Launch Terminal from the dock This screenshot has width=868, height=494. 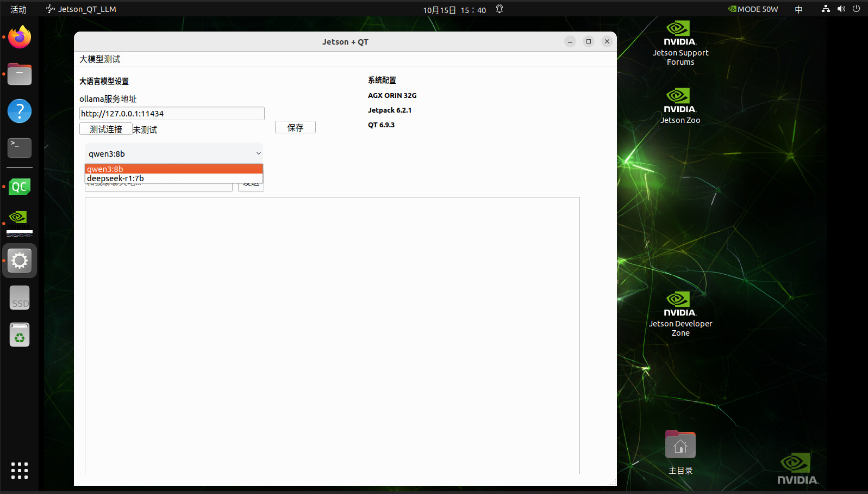click(x=20, y=147)
